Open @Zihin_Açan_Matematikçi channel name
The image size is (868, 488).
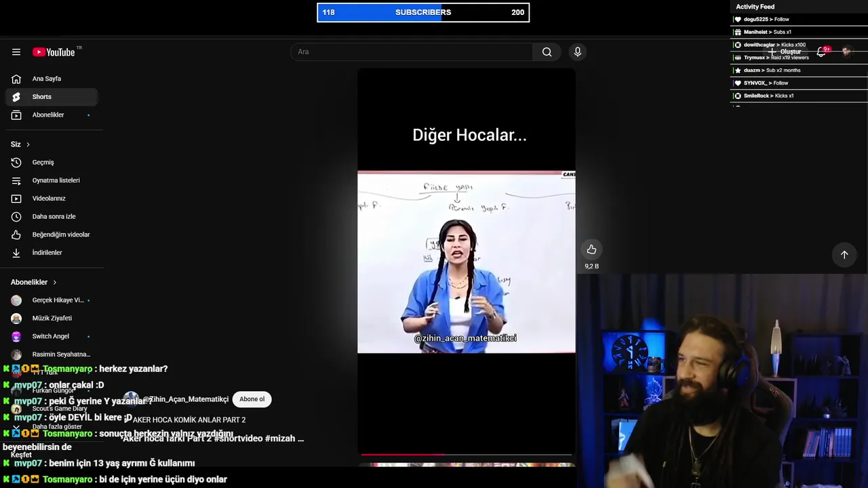pos(185,399)
